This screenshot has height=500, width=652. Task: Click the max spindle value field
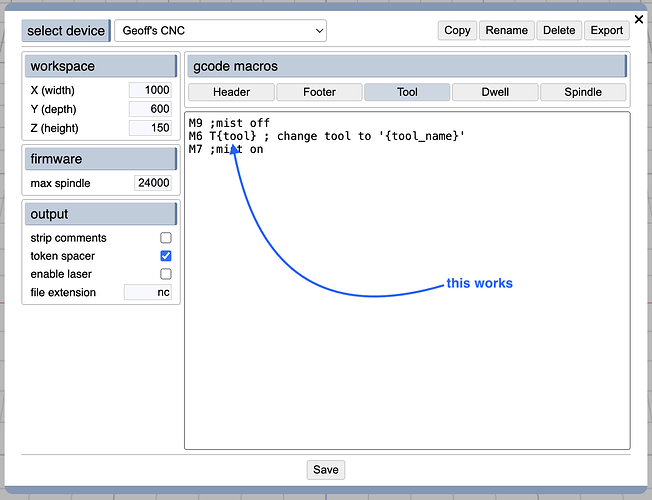coord(153,183)
